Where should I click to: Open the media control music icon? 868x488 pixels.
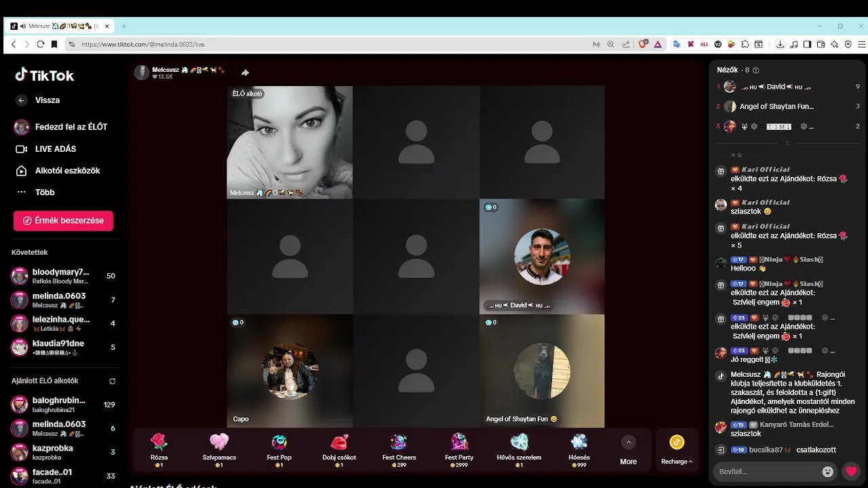tap(794, 44)
